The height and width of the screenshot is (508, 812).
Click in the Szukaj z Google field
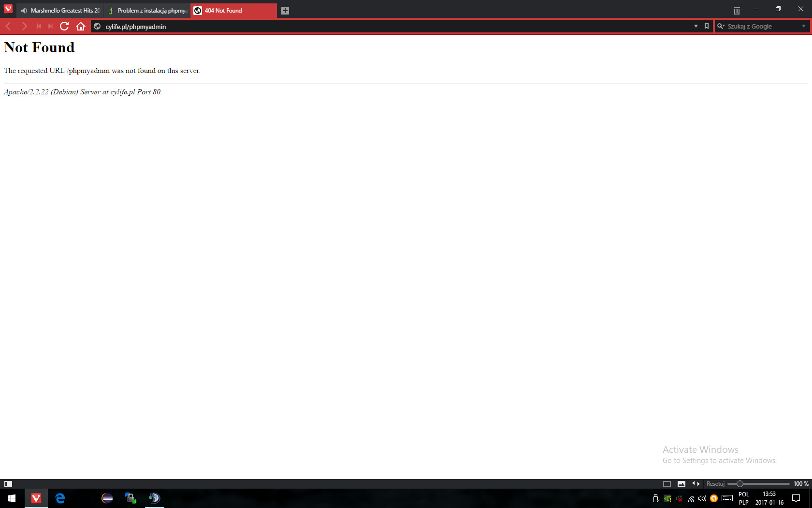point(761,26)
